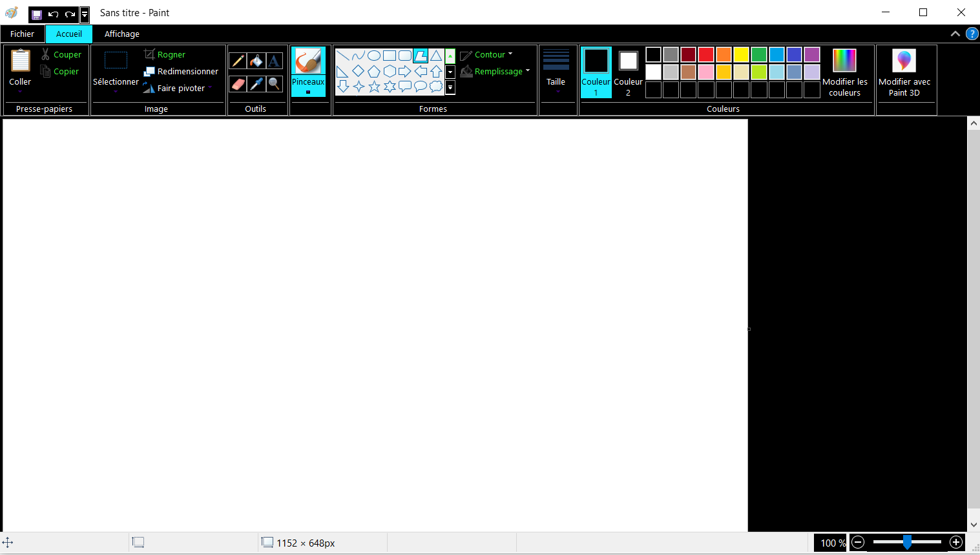
Task: Open Paint Help question mark
Action: [972, 34]
